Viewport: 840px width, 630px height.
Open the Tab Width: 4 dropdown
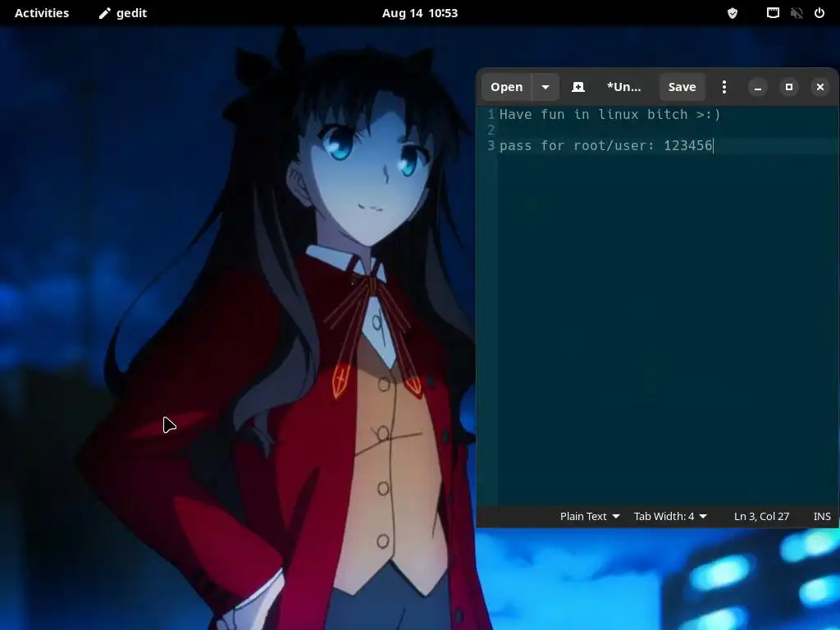pos(670,517)
